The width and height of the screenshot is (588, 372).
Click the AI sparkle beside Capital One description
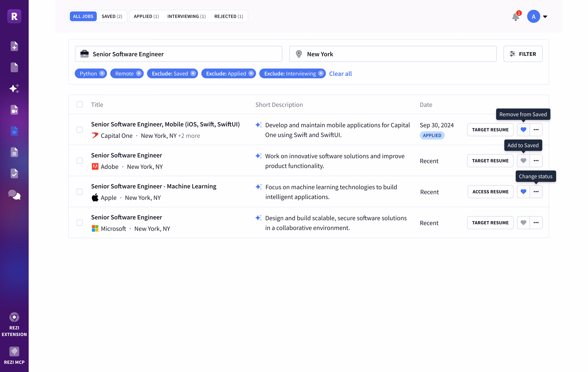pos(259,125)
